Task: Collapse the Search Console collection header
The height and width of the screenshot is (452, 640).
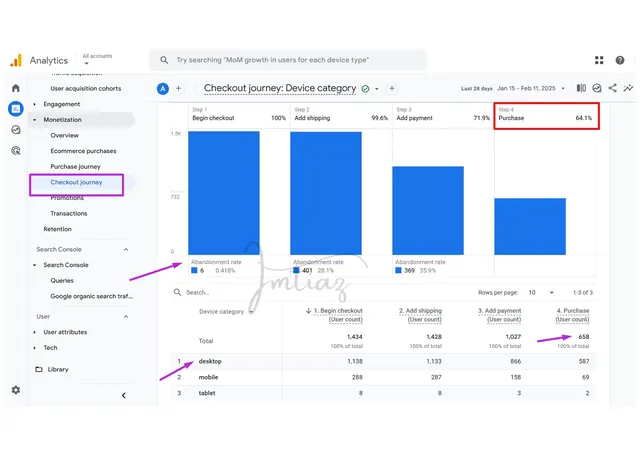Action: pyautogui.click(x=126, y=249)
